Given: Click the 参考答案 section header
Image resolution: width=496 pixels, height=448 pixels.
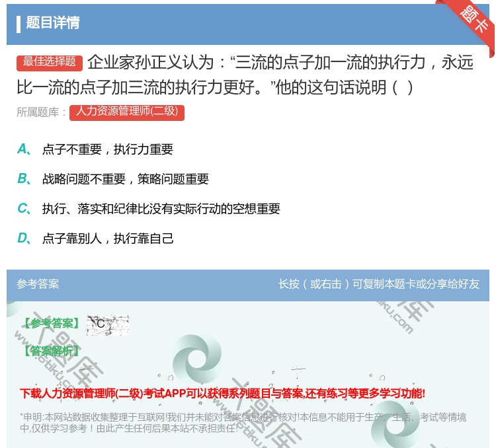Looking at the screenshot, I should (x=38, y=284).
